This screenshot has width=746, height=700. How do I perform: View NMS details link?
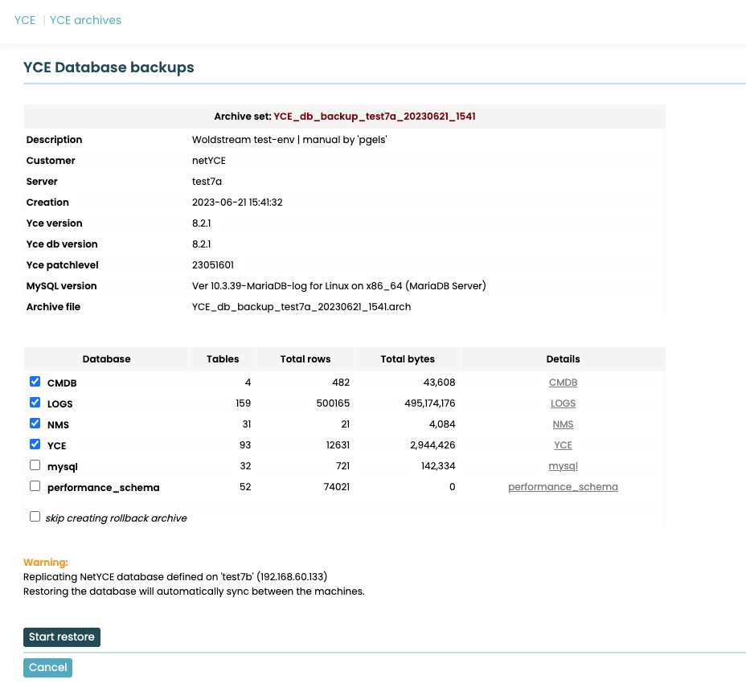[x=563, y=424]
